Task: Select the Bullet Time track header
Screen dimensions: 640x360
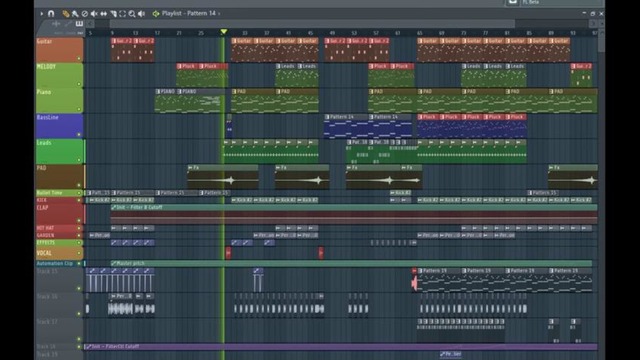Action: pos(59,193)
